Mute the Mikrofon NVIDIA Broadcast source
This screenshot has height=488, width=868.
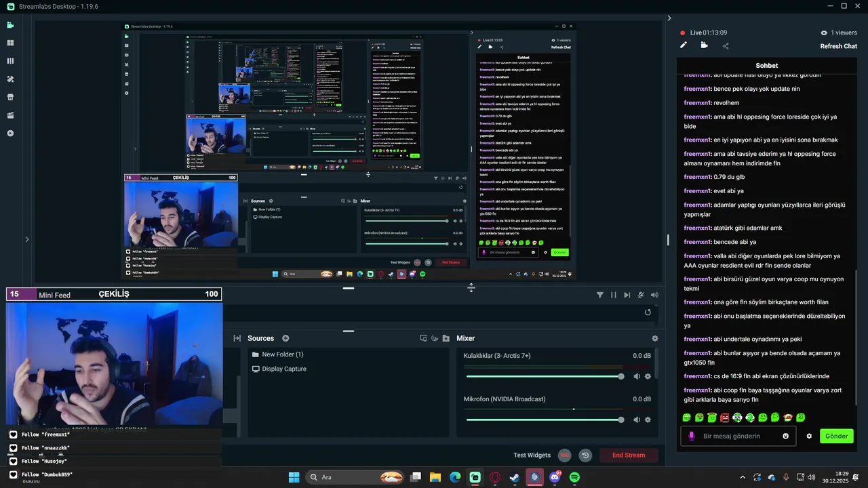pyautogui.click(x=637, y=420)
